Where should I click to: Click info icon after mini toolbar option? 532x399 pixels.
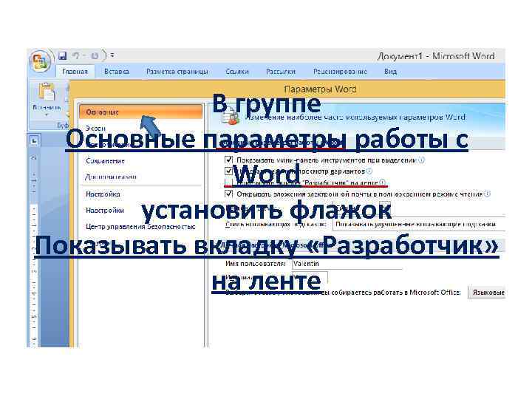(x=421, y=160)
